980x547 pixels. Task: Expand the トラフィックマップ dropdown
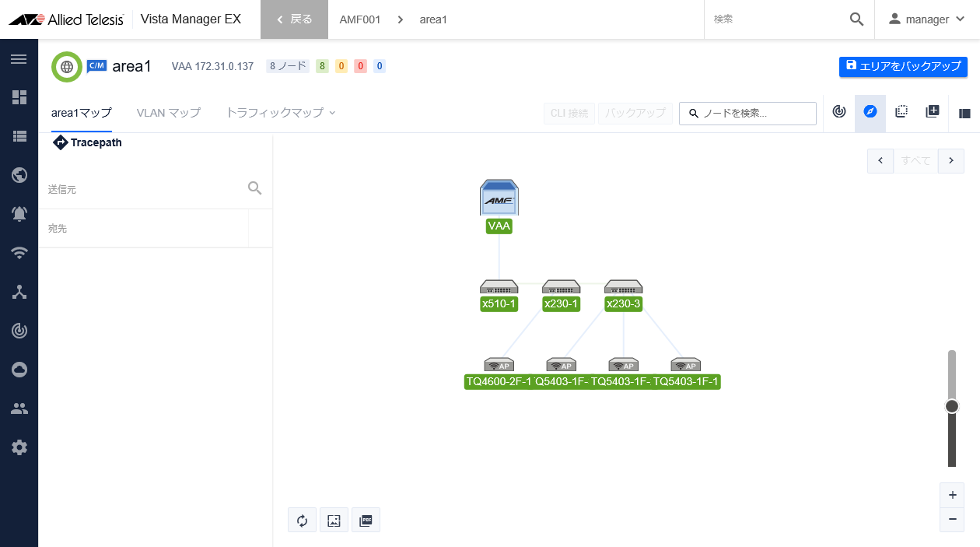tap(281, 113)
